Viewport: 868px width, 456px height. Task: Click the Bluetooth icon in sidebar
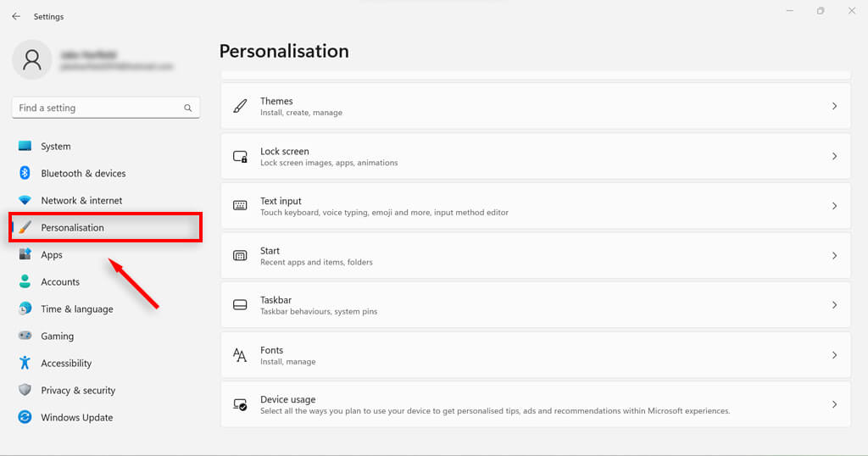click(25, 174)
